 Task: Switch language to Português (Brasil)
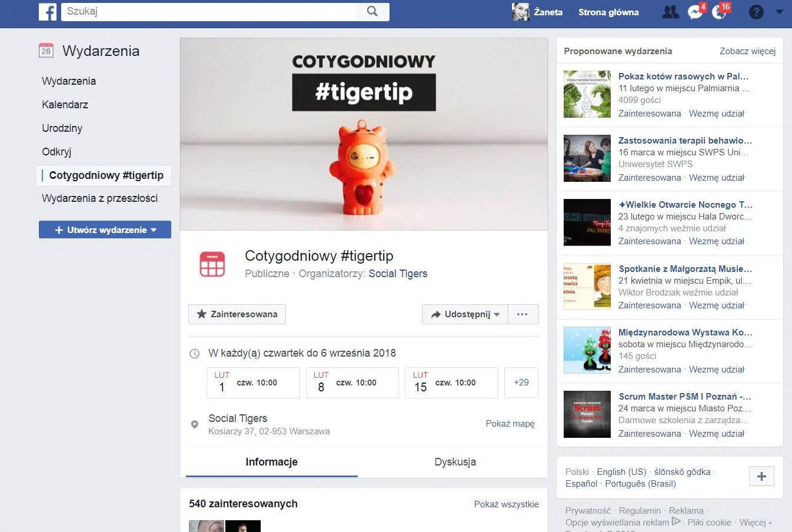pyautogui.click(x=640, y=484)
